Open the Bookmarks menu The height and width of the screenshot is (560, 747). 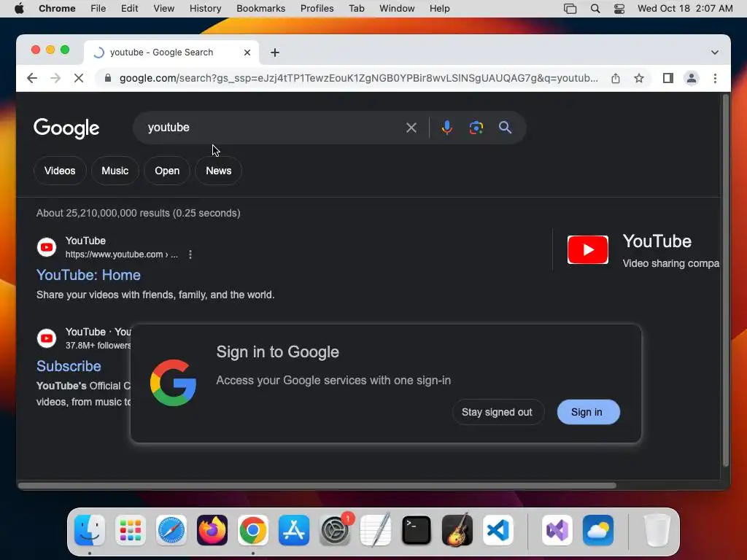(x=260, y=9)
